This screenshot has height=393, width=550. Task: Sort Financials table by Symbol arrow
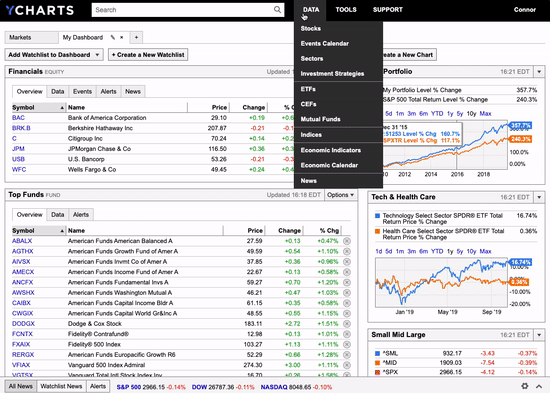click(62, 108)
